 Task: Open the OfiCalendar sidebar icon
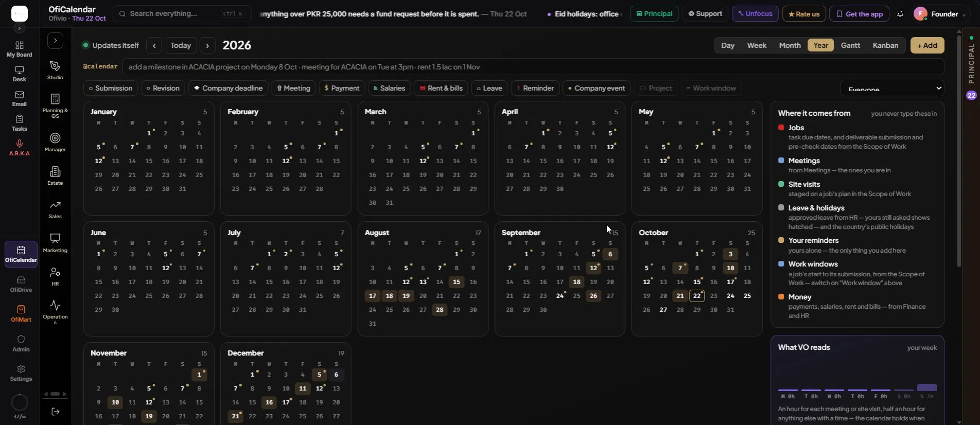tap(21, 255)
